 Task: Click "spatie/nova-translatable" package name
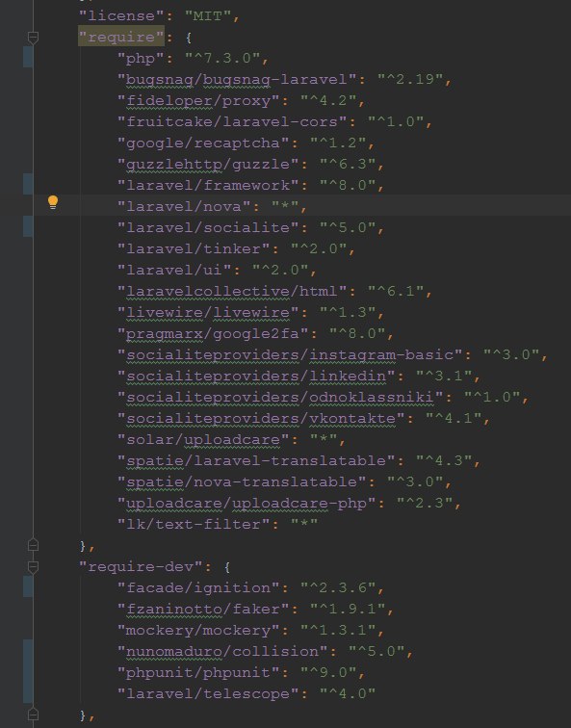click(x=242, y=481)
